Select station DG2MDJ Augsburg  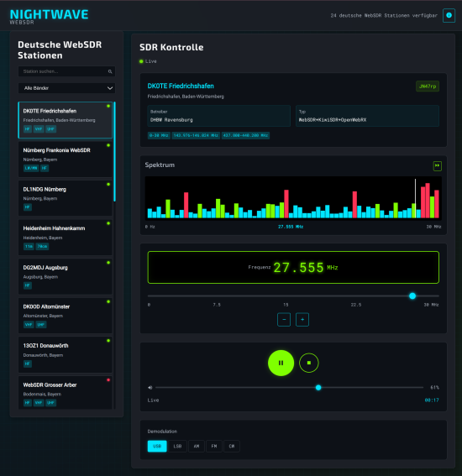[66, 276]
